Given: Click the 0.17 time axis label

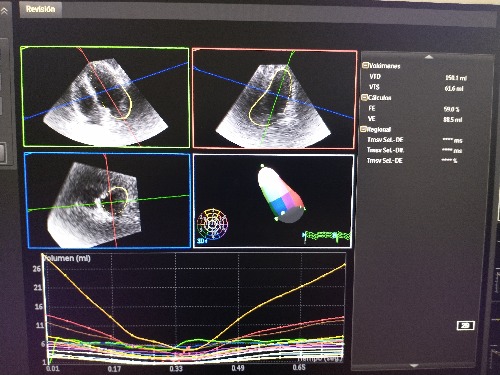Looking at the screenshot, I should (114, 369).
